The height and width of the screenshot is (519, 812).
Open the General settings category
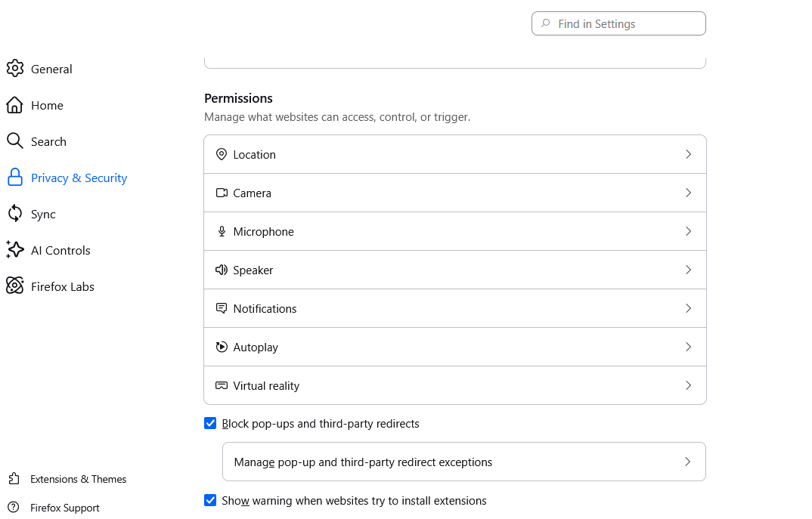click(51, 69)
